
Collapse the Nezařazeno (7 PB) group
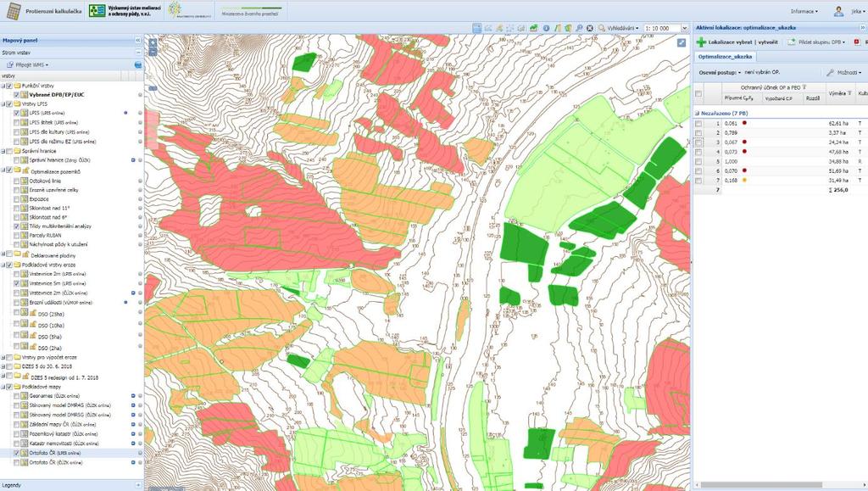[698, 113]
